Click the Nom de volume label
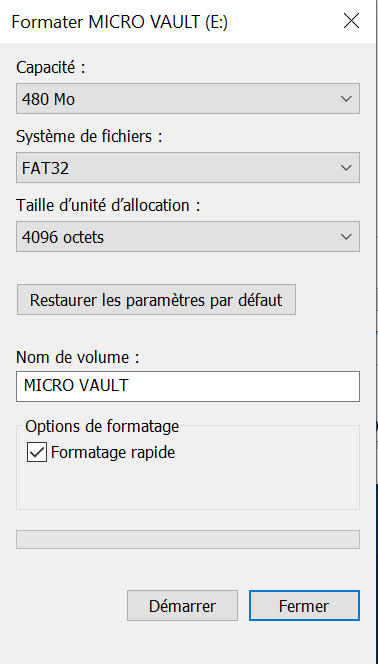Screen dimensions: 378x664 point(77,357)
